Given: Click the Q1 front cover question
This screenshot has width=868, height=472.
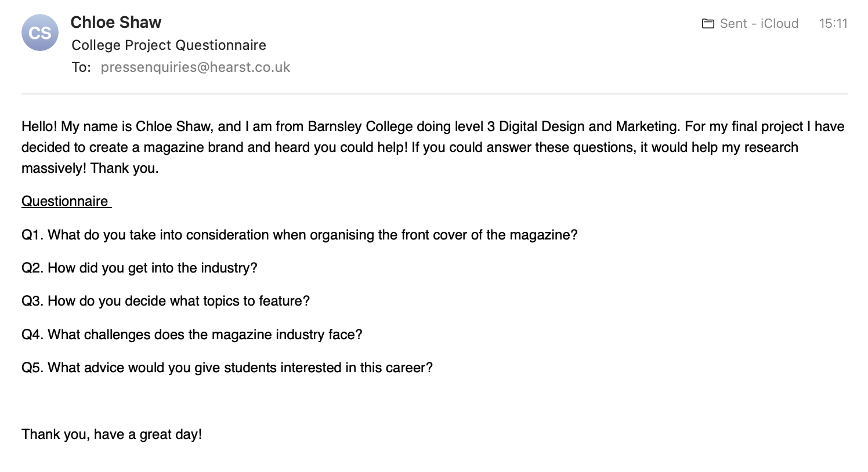Looking at the screenshot, I should pos(299,235).
